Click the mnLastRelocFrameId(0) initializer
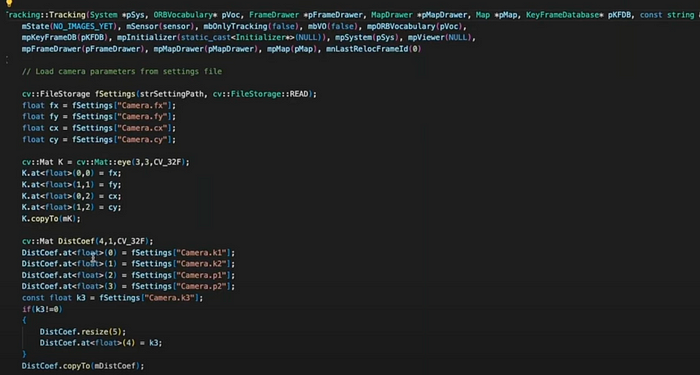Viewport: 700px width, 375px height. (374, 49)
